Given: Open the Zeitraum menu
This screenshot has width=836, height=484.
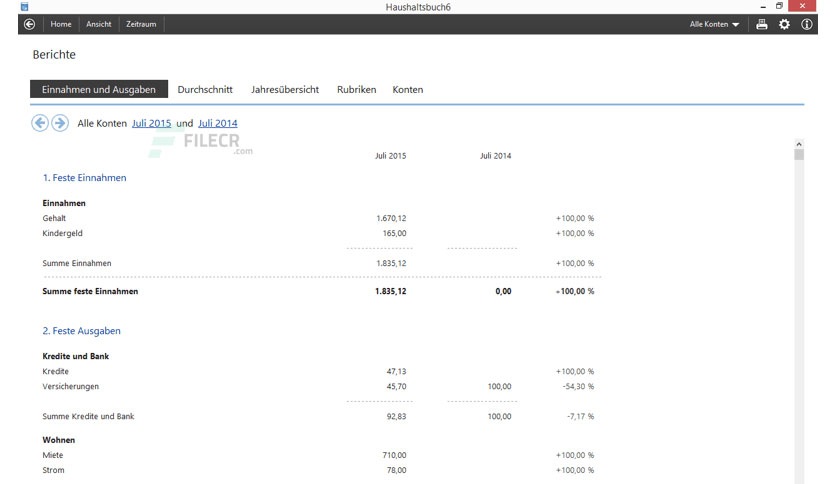Looking at the screenshot, I should pos(141,24).
